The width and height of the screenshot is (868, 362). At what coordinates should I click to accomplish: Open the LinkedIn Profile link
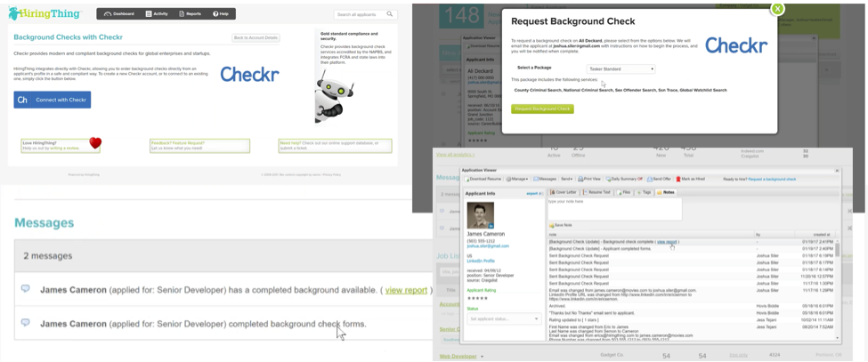tap(481, 261)
